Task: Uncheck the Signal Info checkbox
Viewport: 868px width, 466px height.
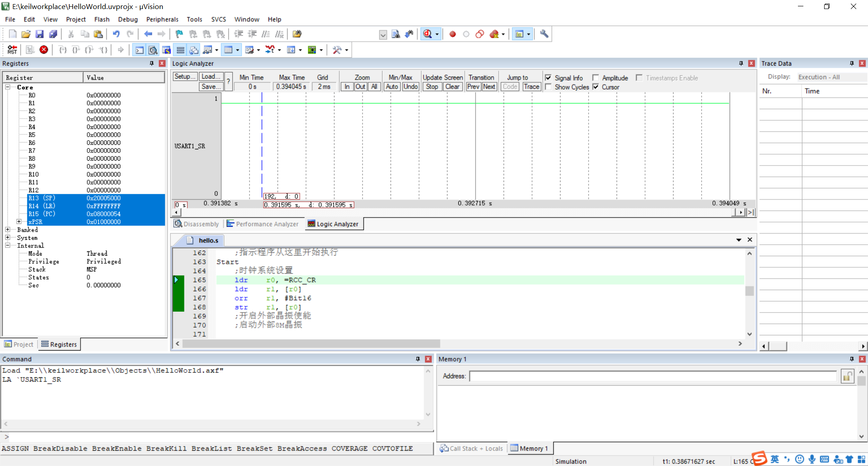Action: [549, 78]
